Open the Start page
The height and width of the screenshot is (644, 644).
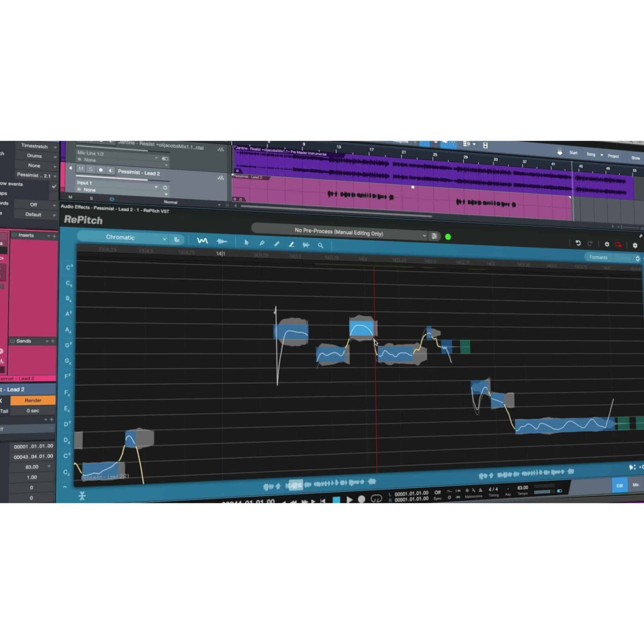click(x=573, y=153)
